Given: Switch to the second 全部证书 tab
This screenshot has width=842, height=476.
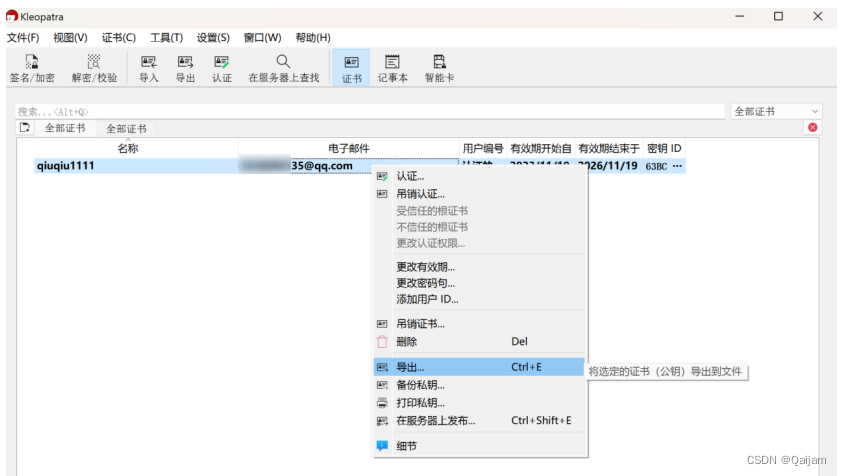Looking at the screenshot, I should [x=126, y=128].
